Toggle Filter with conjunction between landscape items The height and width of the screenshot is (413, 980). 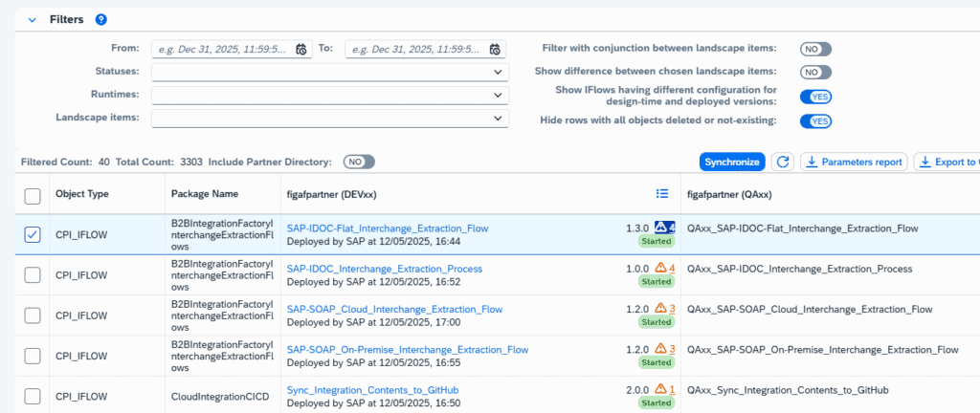tap(815, 49)
